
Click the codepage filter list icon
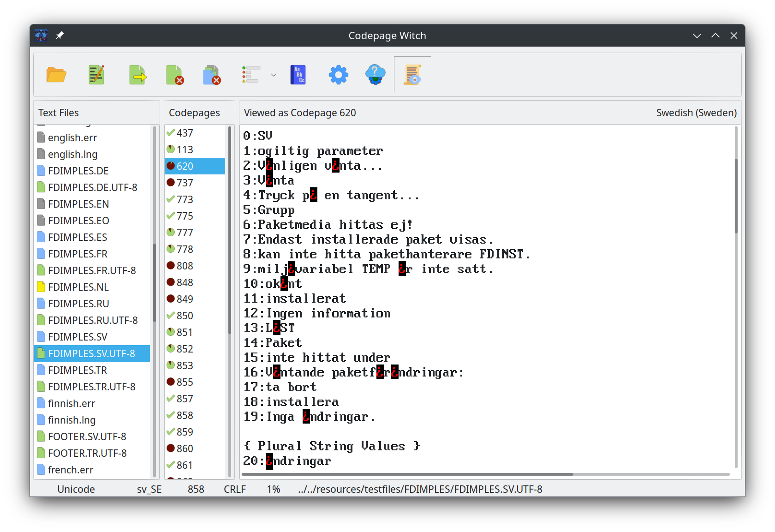[250, 75]
